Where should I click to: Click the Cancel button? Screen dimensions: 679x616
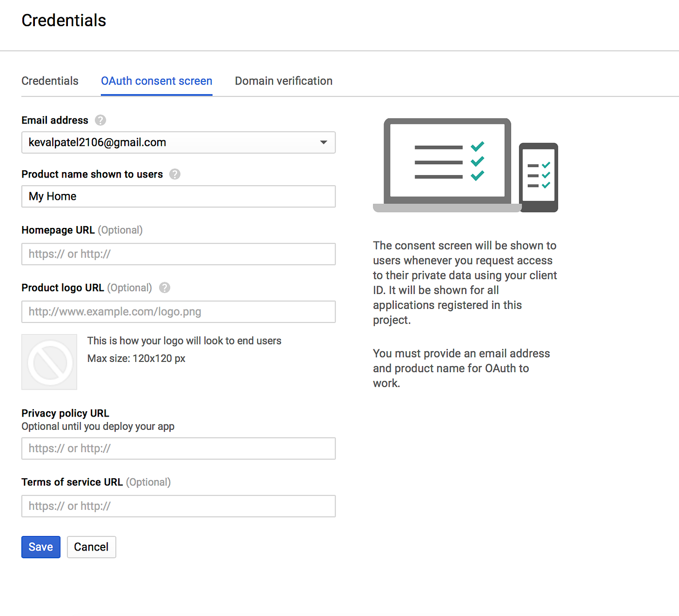tap(91, 547)
